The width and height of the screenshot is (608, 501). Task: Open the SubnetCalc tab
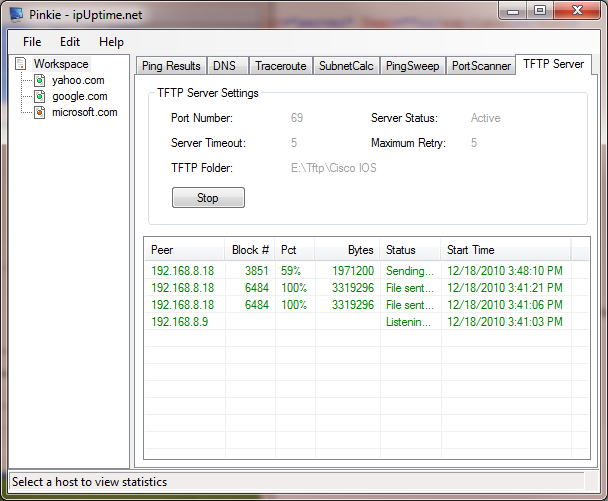(x=346, y=66)
